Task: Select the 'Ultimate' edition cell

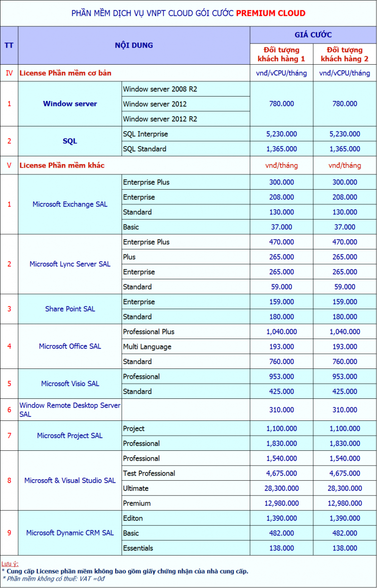Action: [x=186, y=488]
